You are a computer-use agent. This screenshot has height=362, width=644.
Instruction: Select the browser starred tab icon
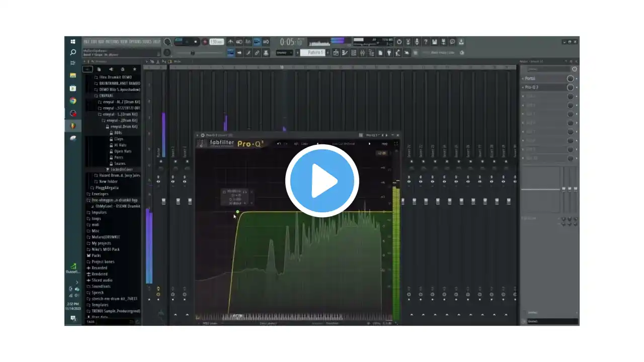pos(134,69)
